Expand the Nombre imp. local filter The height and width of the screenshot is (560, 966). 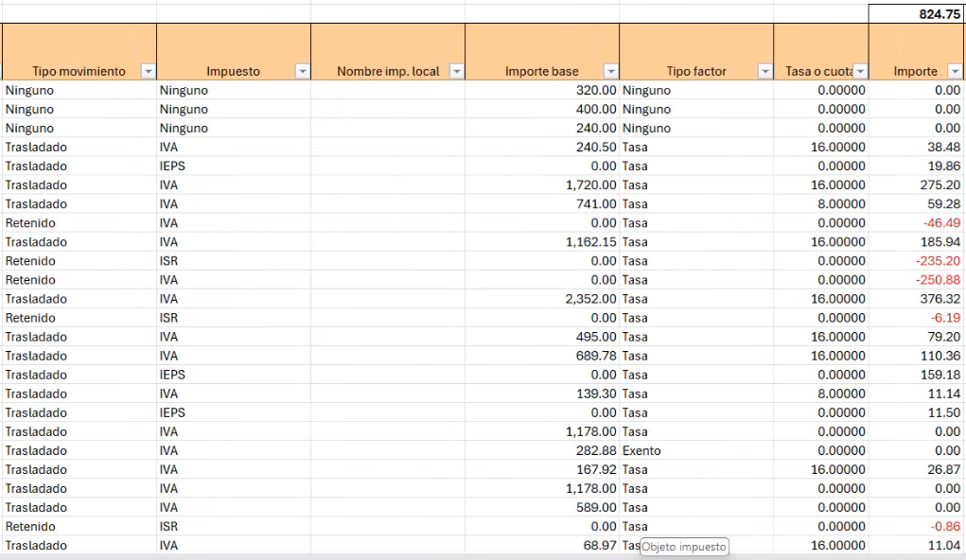(456, 72)
